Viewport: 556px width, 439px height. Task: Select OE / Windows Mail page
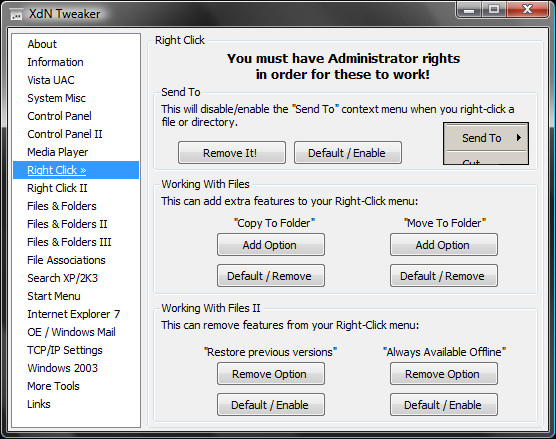(71, 332)
